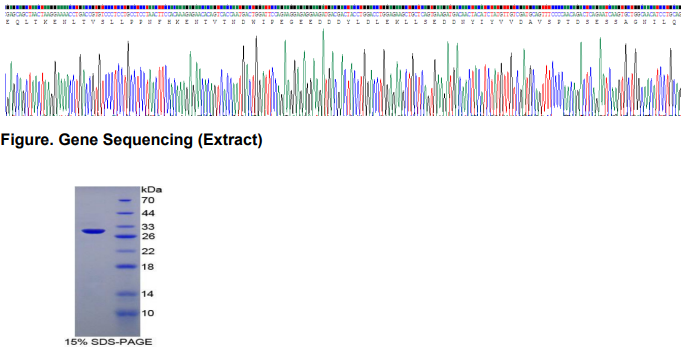Select the 14 kDa marker label
Screen dimensions: 688x360
click(x=148, y=294)
